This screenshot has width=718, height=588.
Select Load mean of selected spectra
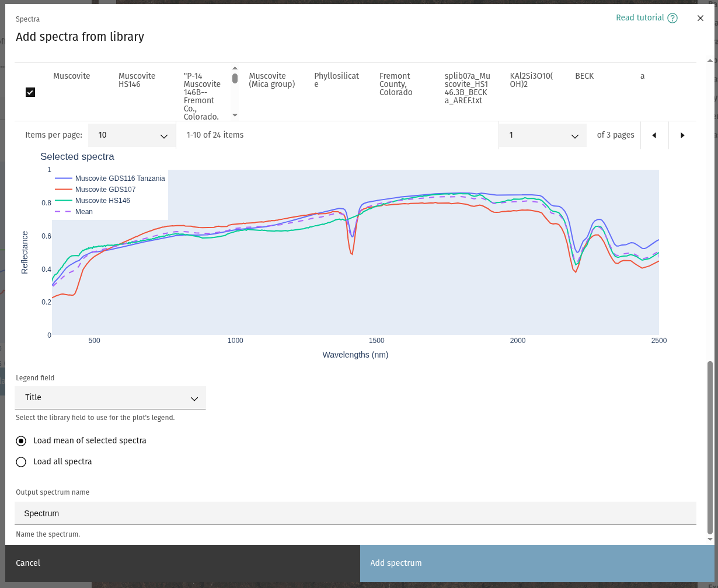pos(22,441)
